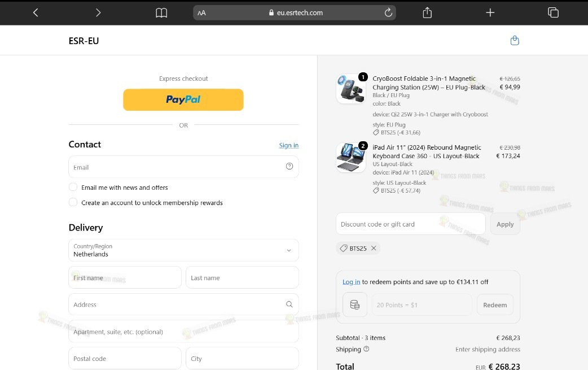Open the shopping bag cart icon

coord(515,41)
